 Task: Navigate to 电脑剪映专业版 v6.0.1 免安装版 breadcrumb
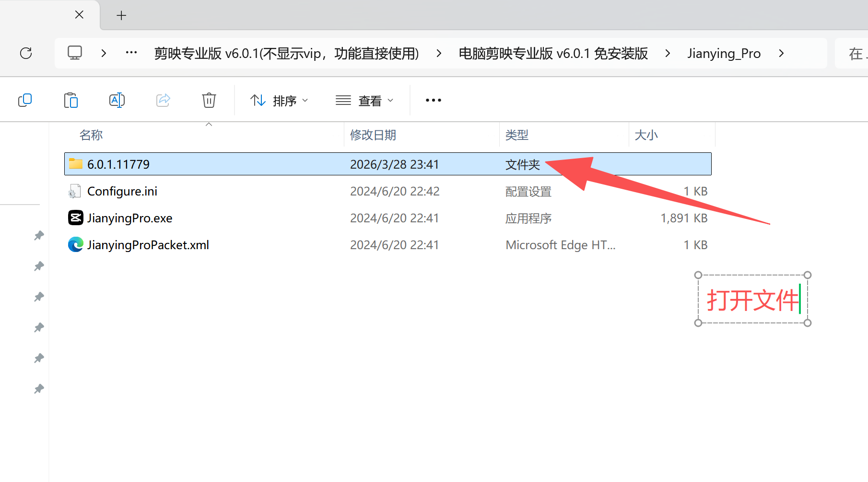tap(553, 53)
